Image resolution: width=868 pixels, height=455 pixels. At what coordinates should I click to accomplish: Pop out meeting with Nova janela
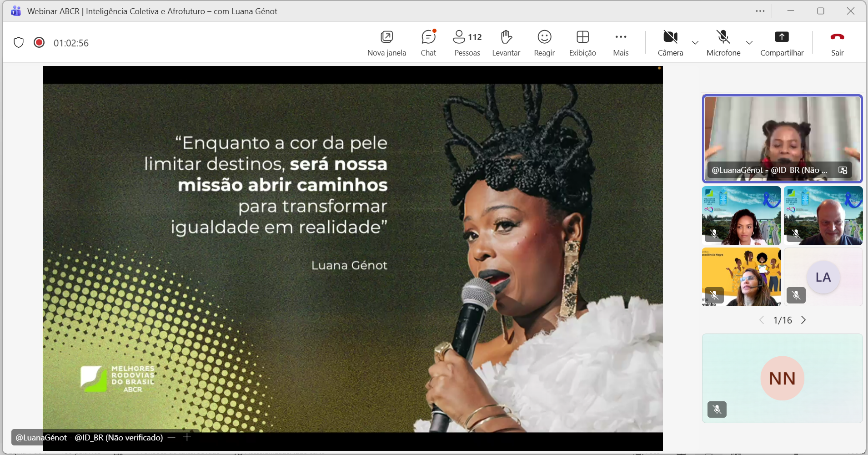[386, 43]
